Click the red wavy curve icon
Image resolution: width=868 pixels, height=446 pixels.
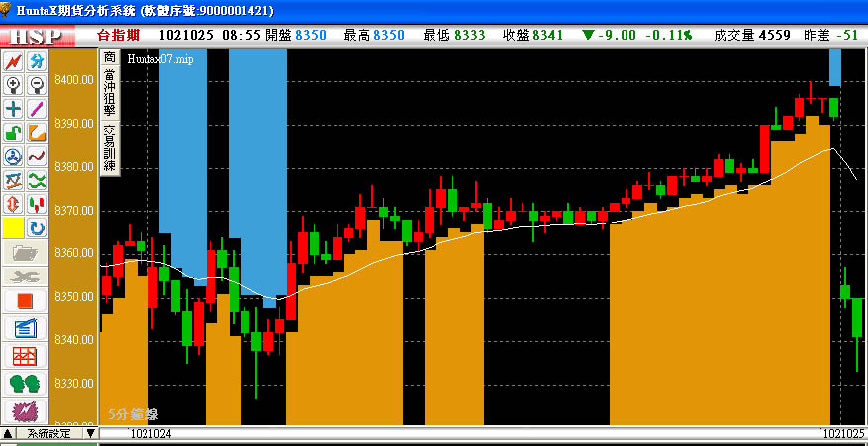(x=37, y=156)
